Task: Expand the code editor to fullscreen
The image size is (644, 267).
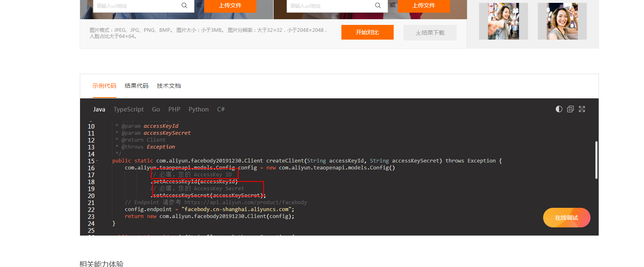Action: (x=582, y=109)
